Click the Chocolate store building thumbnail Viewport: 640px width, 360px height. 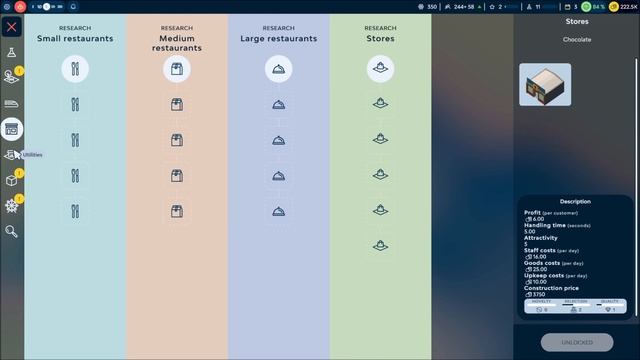point(545,84)
